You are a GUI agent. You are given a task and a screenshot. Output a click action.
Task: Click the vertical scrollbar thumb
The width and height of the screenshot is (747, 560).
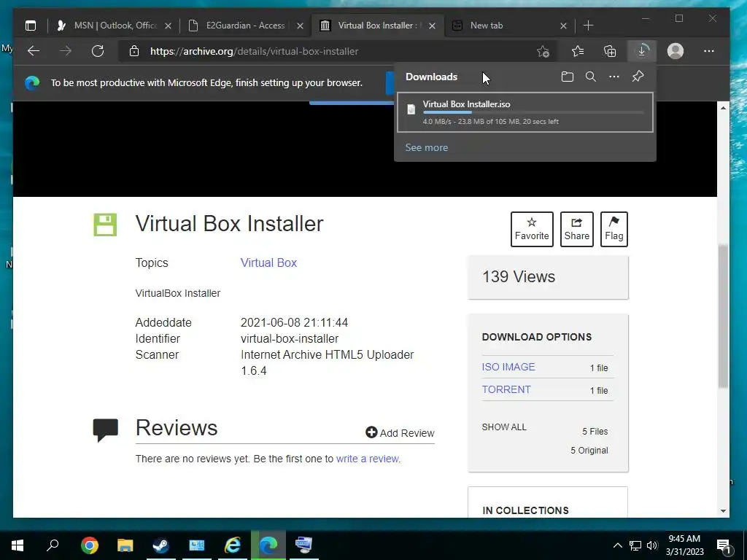pos(723,316)
